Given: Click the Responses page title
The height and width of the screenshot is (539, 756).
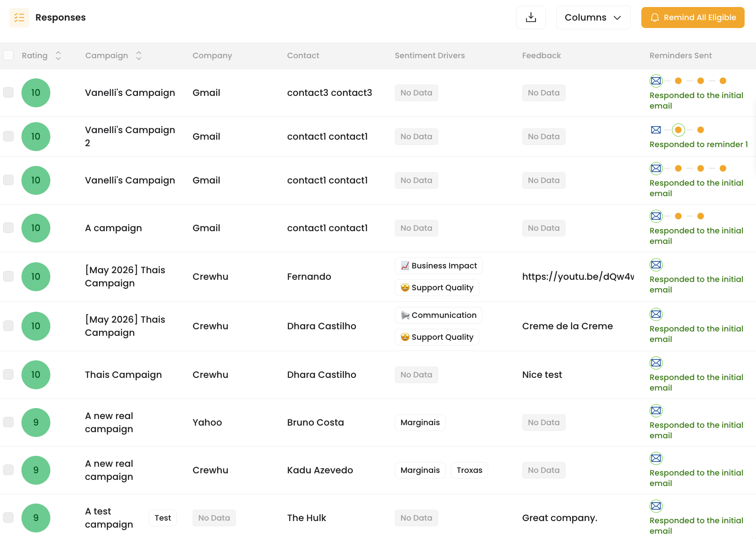Looking at the screenshot, I should (x=60, y=18).
